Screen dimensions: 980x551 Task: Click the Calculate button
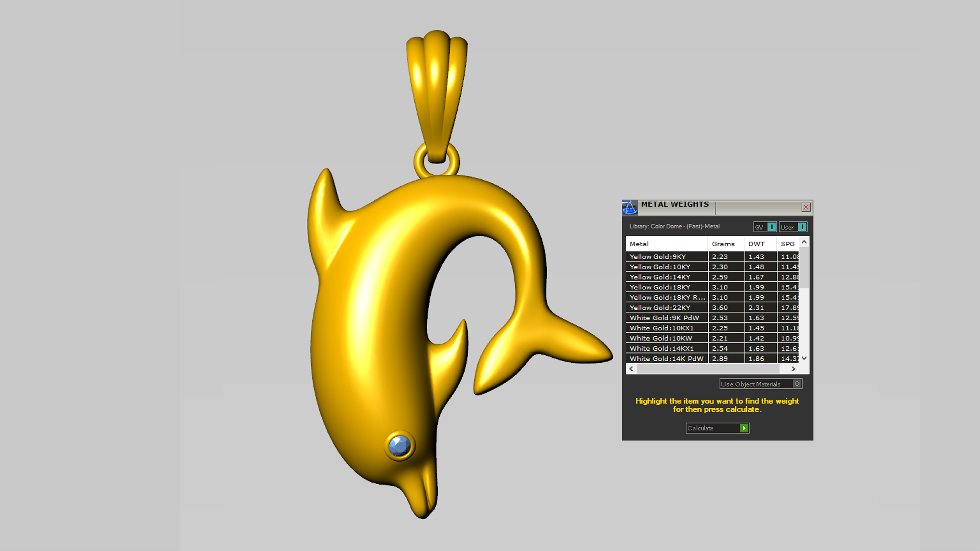[717, 428]
